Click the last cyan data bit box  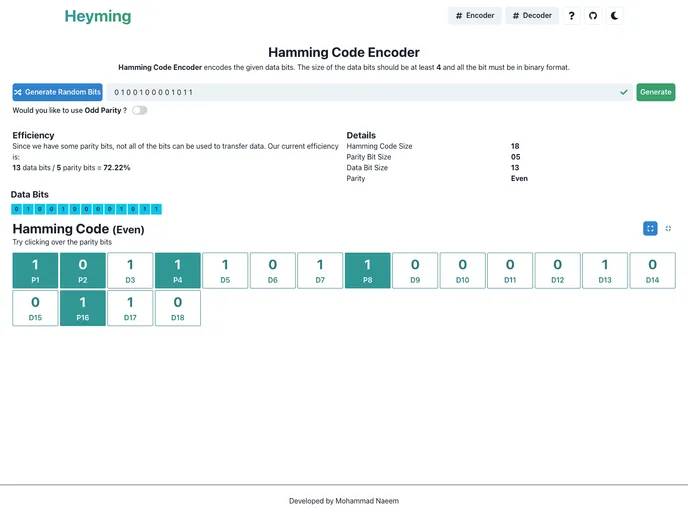[156, 209]
